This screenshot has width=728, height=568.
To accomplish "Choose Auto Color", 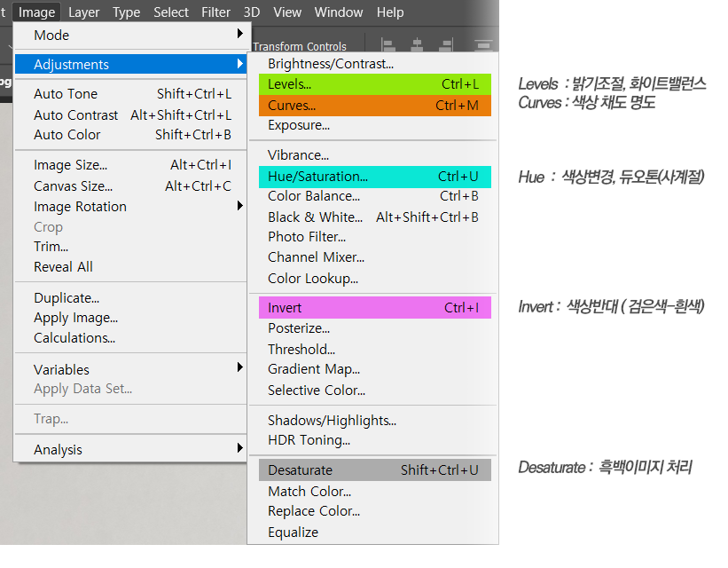I will (131, 135).
